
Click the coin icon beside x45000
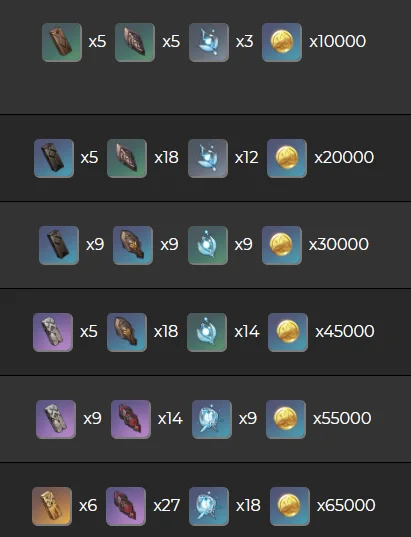tap(288, 332)
